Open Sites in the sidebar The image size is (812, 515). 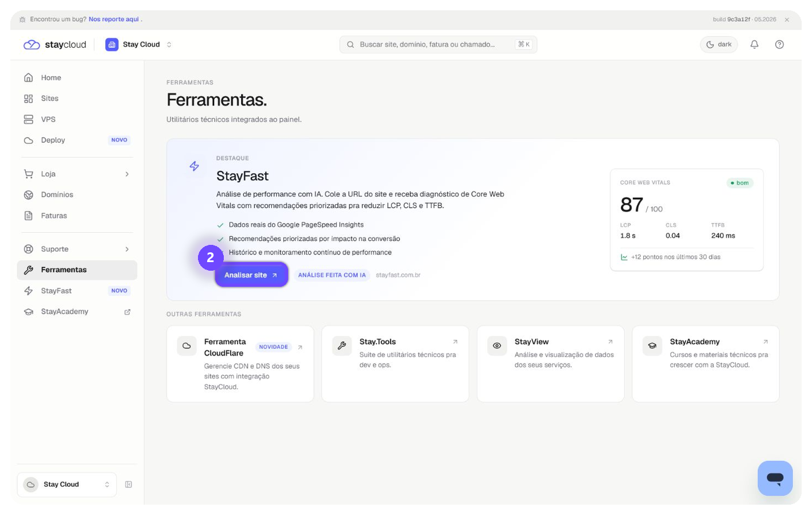coord(77,99)
